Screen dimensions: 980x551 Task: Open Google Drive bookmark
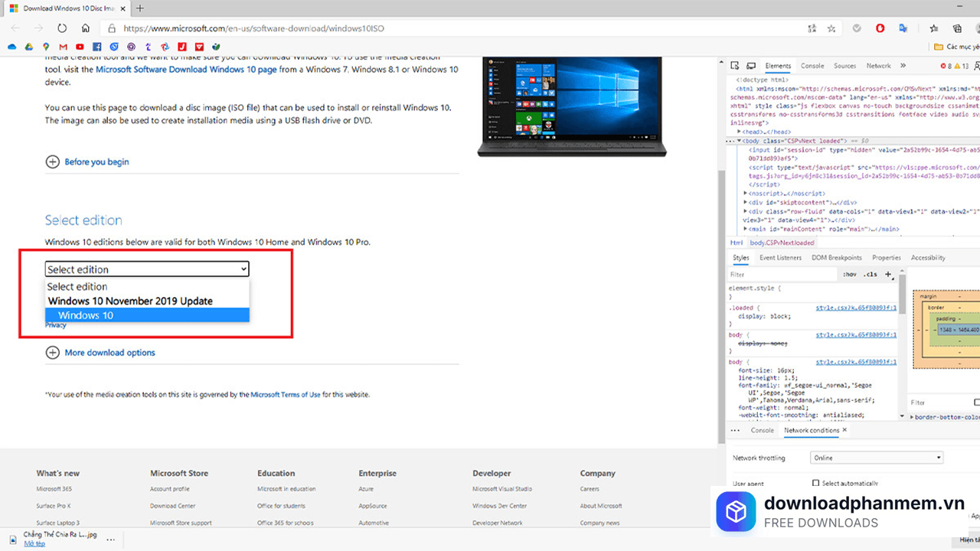(x=31, y=46)
